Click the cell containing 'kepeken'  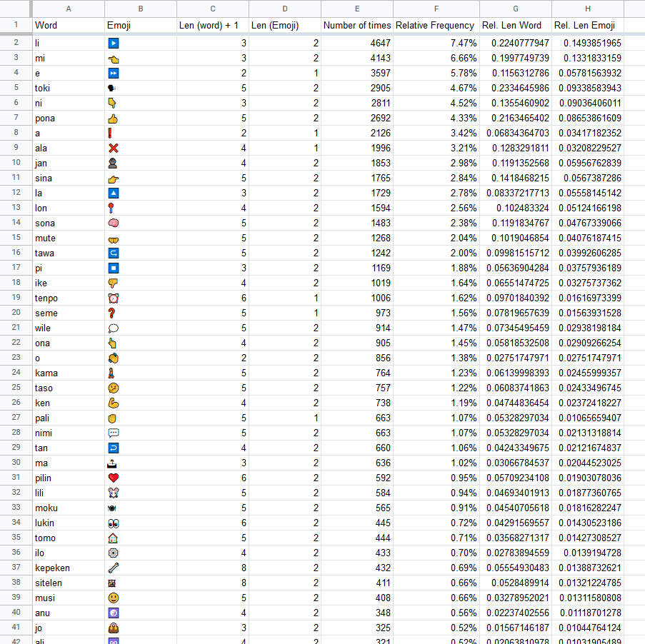[x=69, y=568]
